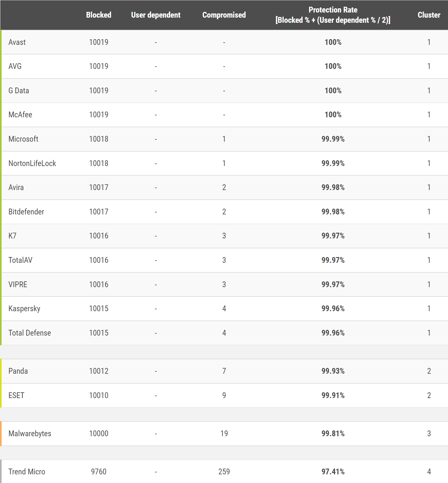Viewport: 448px width, 483px height.
Task: Click Malwarebytes compromised value 19
Action: 224,434
